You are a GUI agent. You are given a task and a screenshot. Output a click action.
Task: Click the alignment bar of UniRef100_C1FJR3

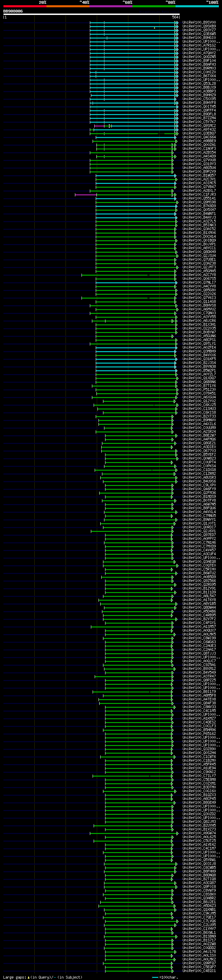coord(126,194)
